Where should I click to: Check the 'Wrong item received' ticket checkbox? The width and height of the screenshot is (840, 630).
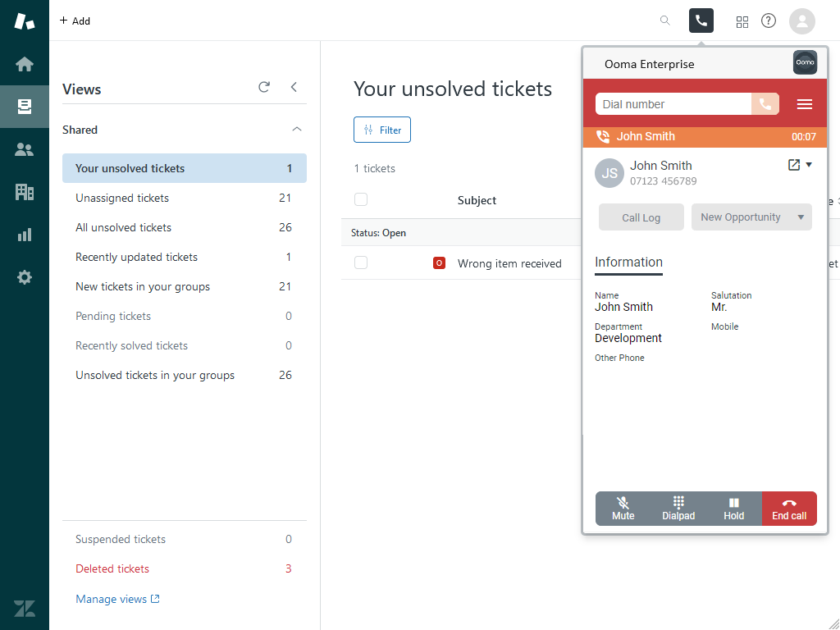pyautogui.click(x=361, y=262)
